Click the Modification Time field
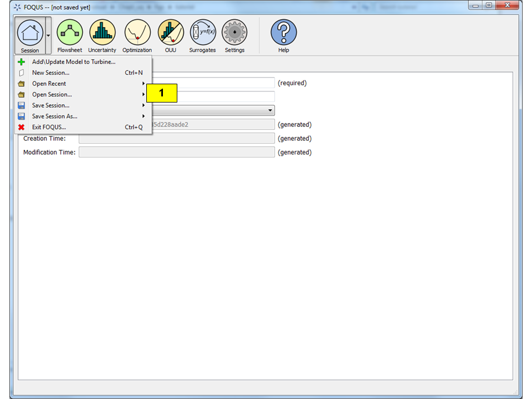Screen dimensions: 532x399 [176, 152]
